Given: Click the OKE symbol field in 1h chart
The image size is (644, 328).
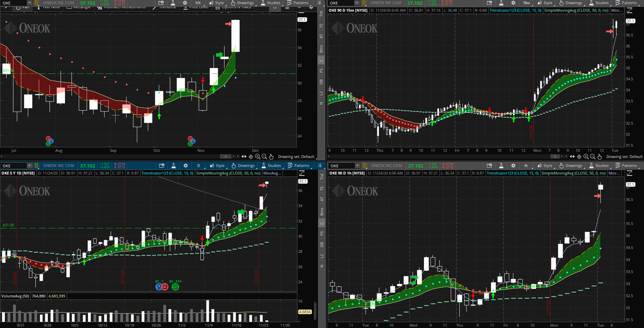Looking at the screenshot, I should (x=341, y=166).
